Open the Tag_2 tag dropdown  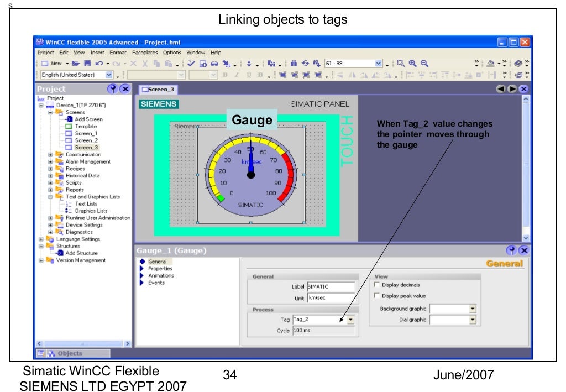[x=350, y=320]
